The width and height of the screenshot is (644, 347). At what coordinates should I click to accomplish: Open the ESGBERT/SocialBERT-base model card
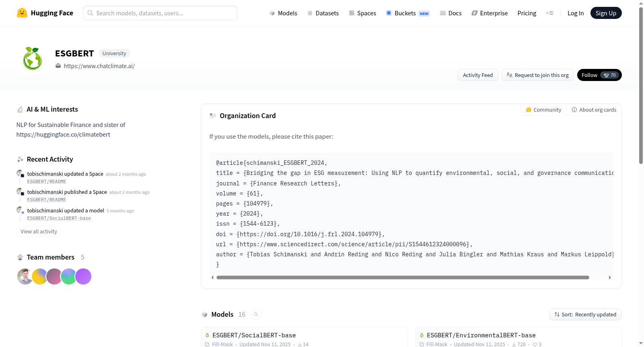[304, 337]
